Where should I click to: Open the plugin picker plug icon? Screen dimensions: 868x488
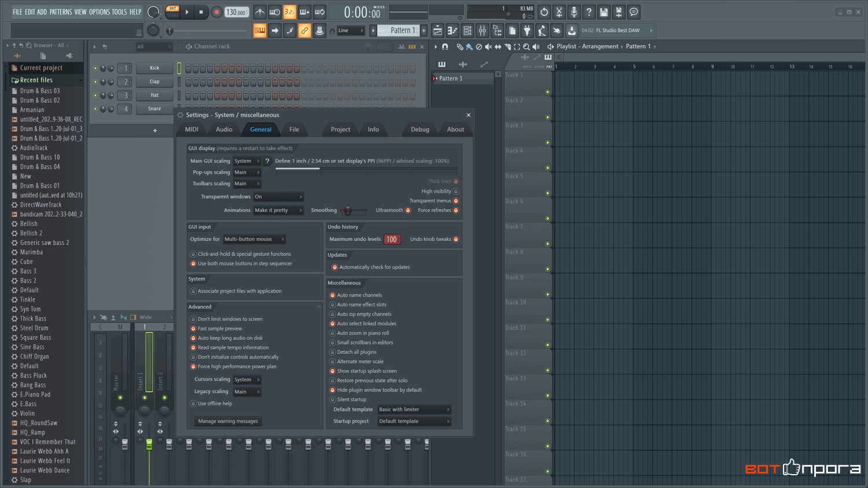pos(527,31)
